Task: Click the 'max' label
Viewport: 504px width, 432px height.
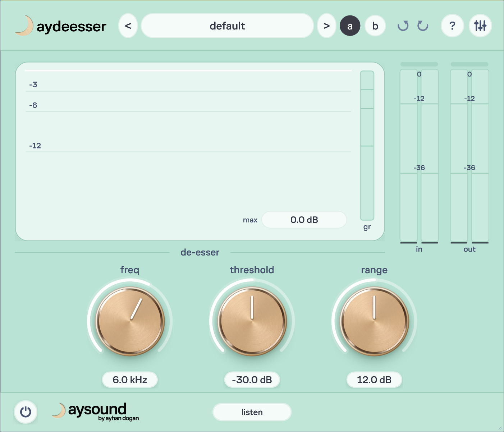Action: pos(250,220)
